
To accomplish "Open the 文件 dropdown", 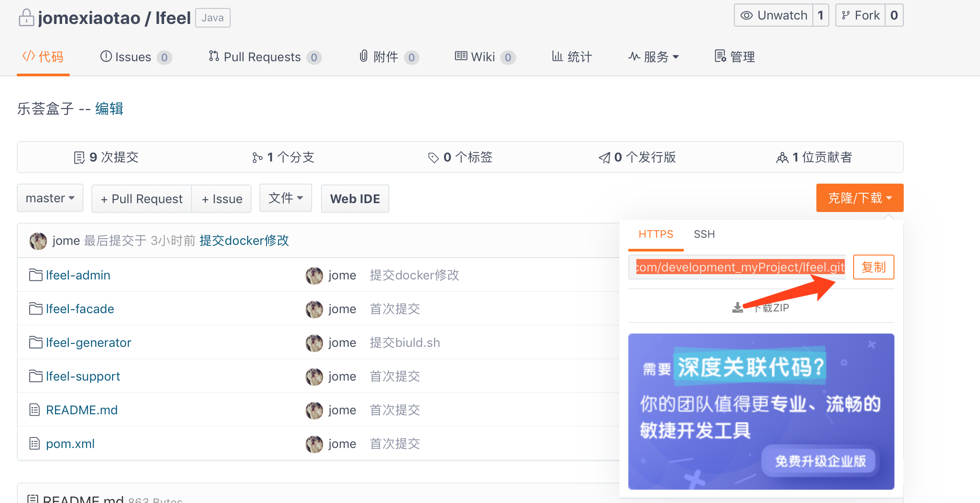I will 286,198.
